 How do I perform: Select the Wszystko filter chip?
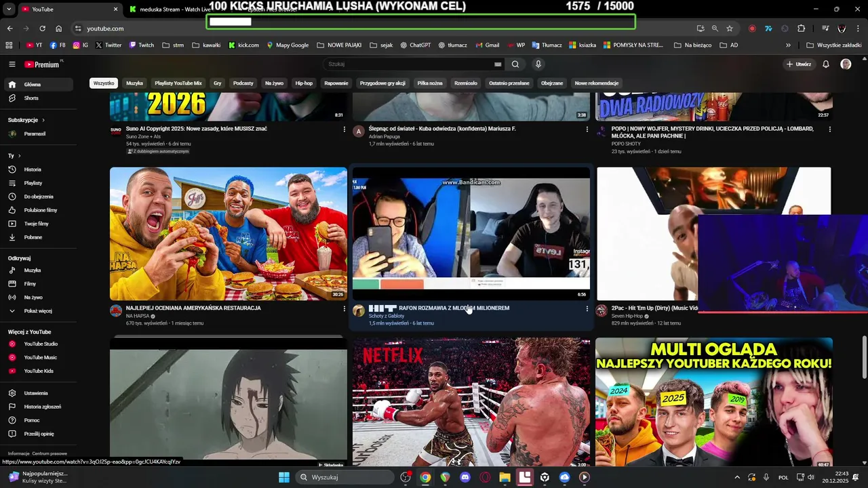click(x=104, y=83)
